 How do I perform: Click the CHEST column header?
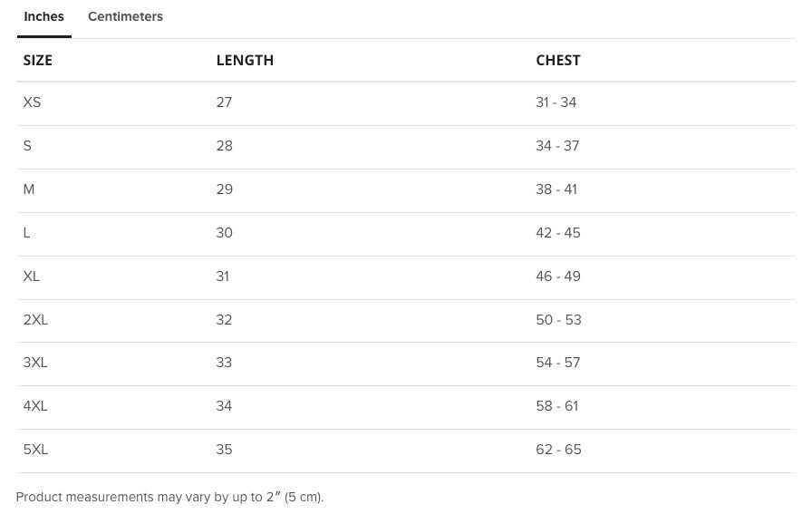click(x=557, y=60)
